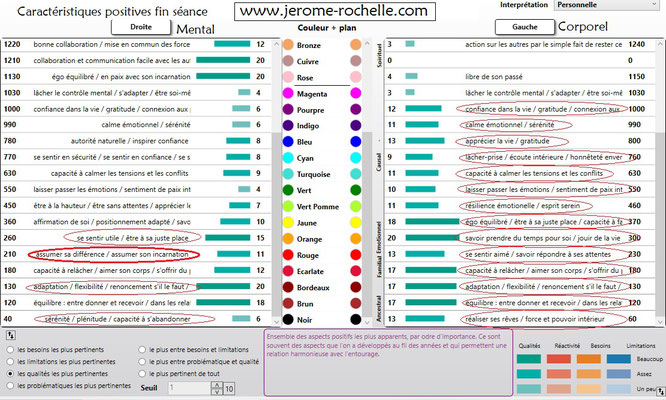
Task: Select the Jaune color row
Action: coord(322,223)
